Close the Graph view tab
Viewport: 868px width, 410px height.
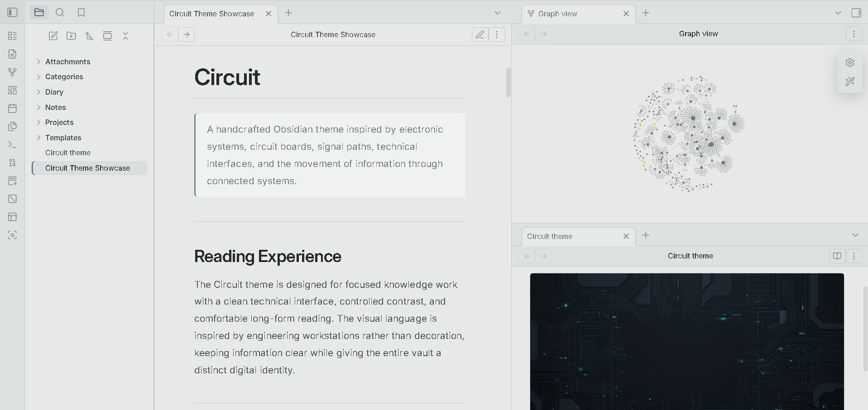[x=626, y=14]
